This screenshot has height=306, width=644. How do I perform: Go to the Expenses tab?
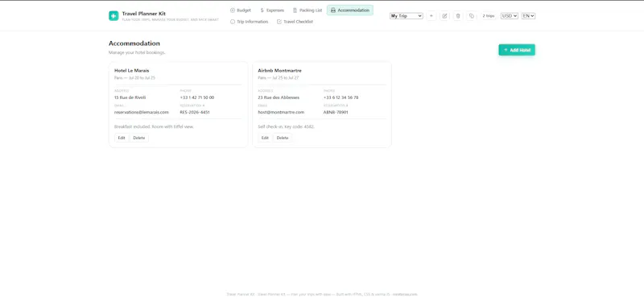pyautogui.click(x=272, y=10)
